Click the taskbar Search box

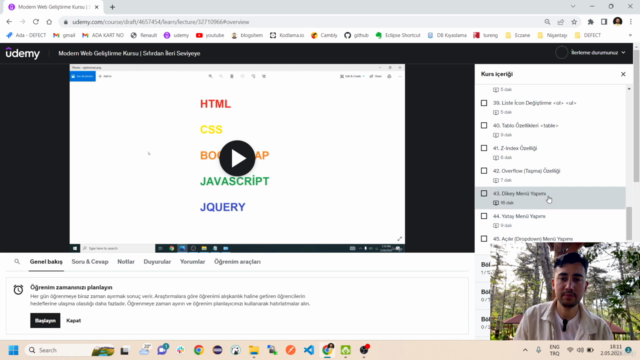click(x=70, y=350)
